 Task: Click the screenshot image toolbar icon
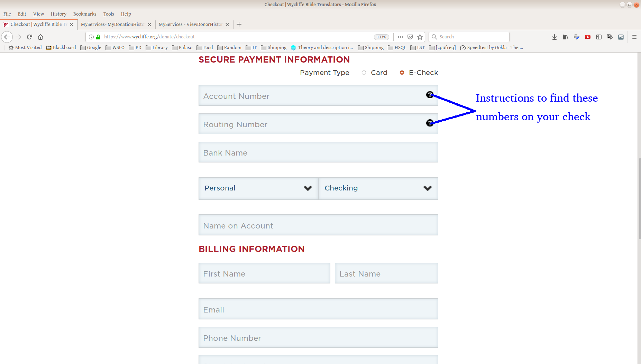pos(621,37)
